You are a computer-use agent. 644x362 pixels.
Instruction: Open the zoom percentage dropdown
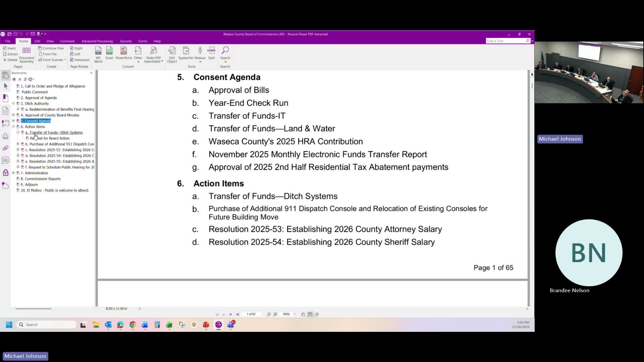294,314
